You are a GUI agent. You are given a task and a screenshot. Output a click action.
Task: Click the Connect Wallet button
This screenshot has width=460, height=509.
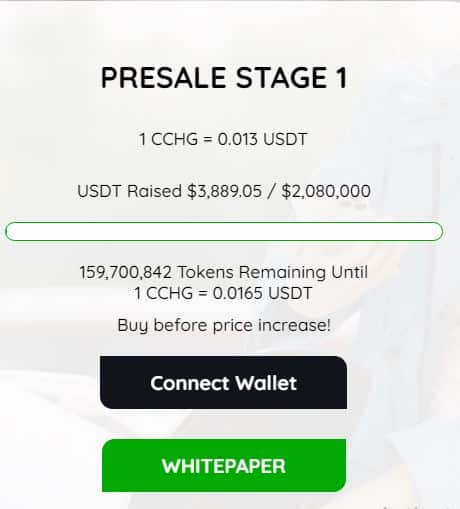pos(223,382)
